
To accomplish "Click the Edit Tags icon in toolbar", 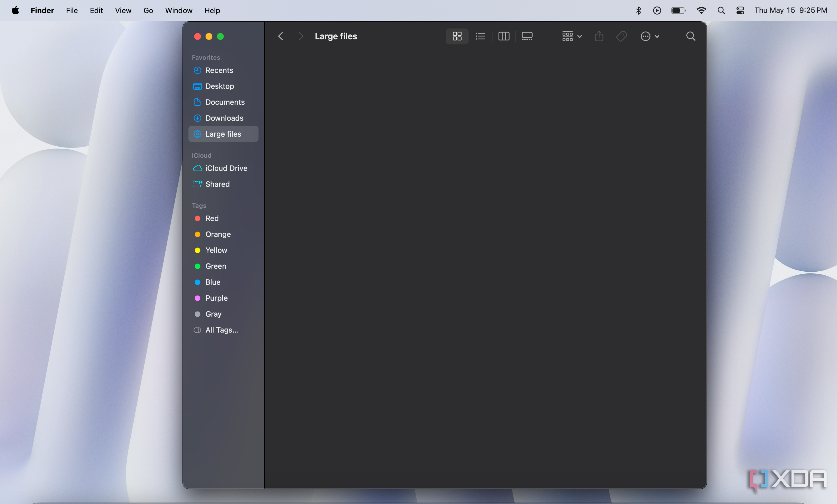I will tap(621, 36).
